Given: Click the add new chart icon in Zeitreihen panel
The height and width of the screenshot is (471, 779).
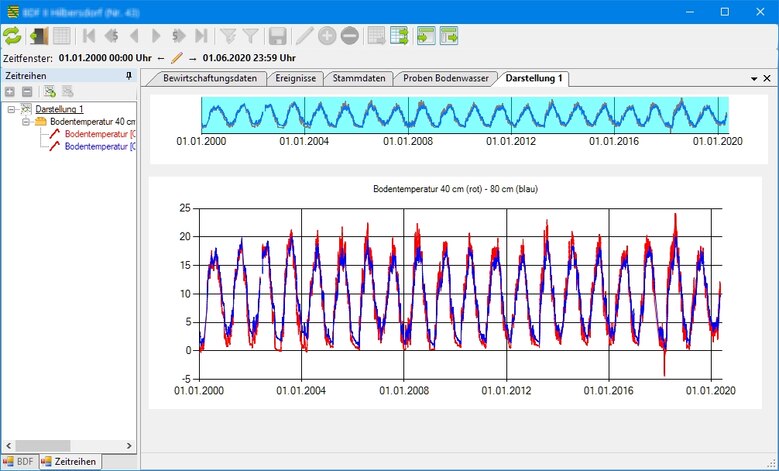Looking at the screenshot, I should point(49,92).
